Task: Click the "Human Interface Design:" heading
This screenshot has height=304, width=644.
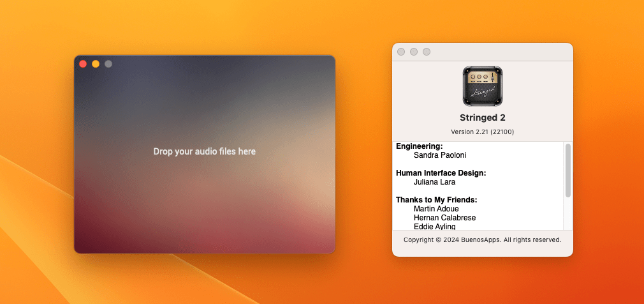Action: (441, 173)
